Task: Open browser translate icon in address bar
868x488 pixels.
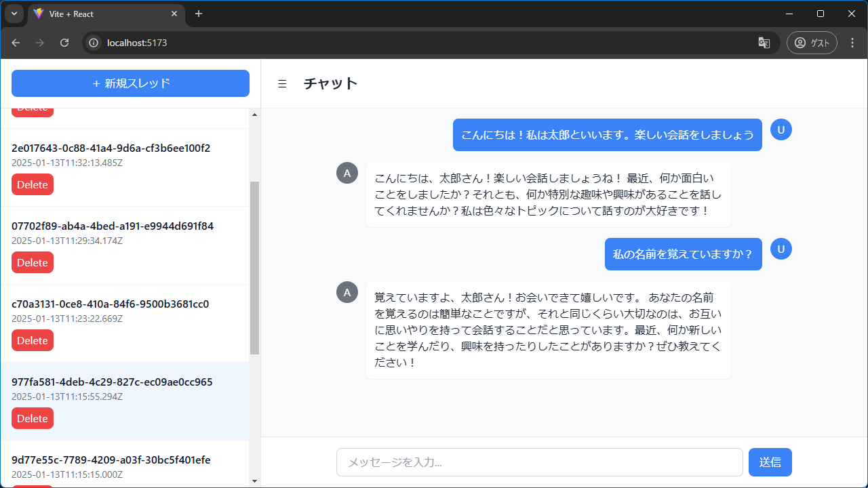Action: click(764, 43)
